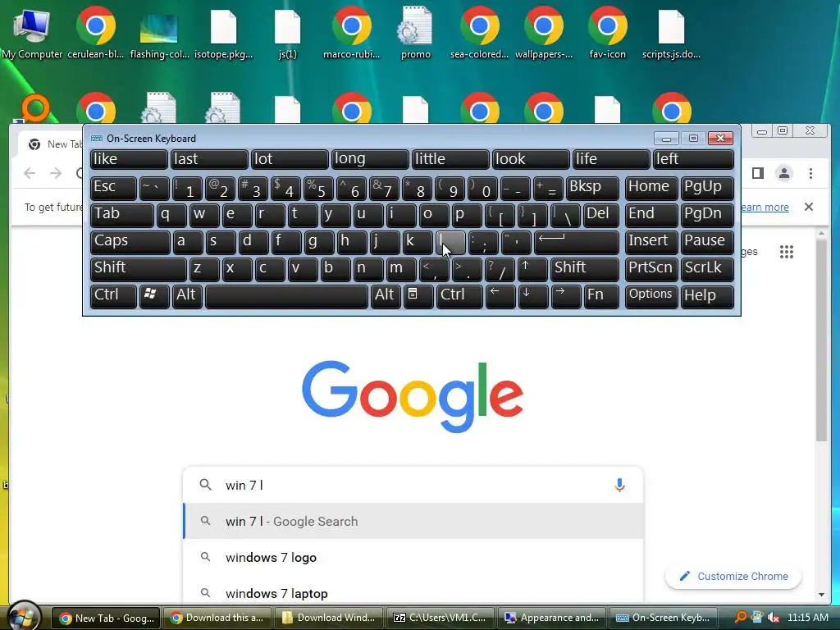
Task: Insert predicted word 'look'
Action: pyautogui.click(x=531, y=160)
